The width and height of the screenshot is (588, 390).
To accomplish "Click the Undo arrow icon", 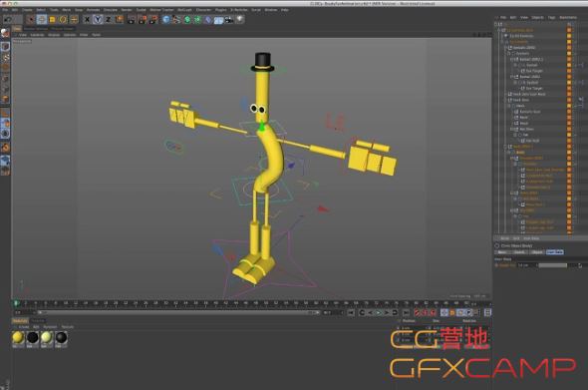I will (7, 19).
